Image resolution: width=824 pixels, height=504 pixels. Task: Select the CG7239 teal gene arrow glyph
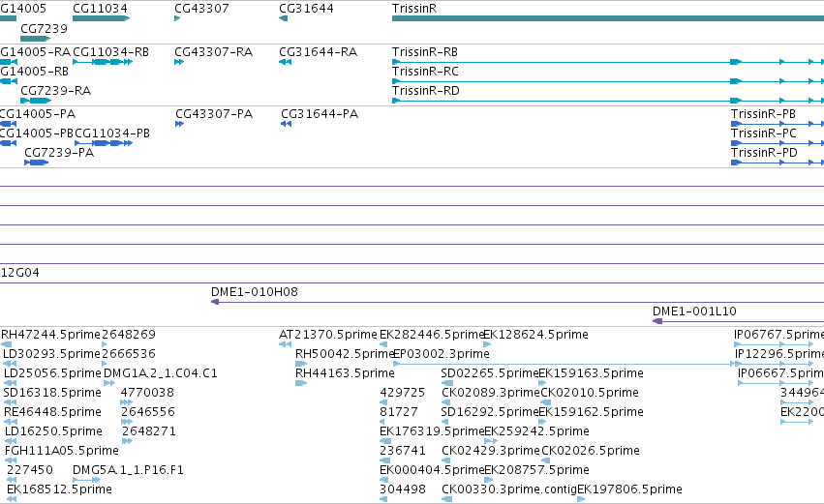click(35, 39)
